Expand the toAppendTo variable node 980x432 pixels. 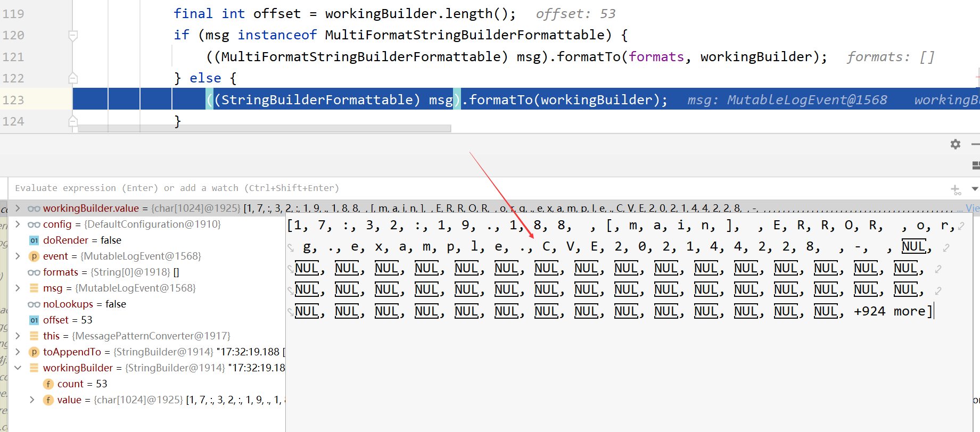point(18,352)
